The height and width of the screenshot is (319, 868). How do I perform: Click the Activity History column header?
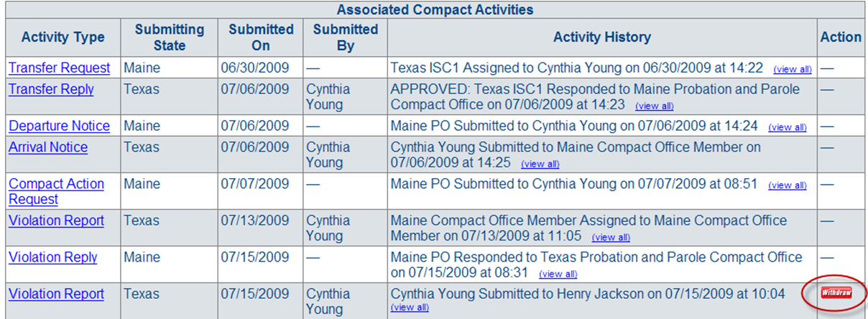(602, 37)
